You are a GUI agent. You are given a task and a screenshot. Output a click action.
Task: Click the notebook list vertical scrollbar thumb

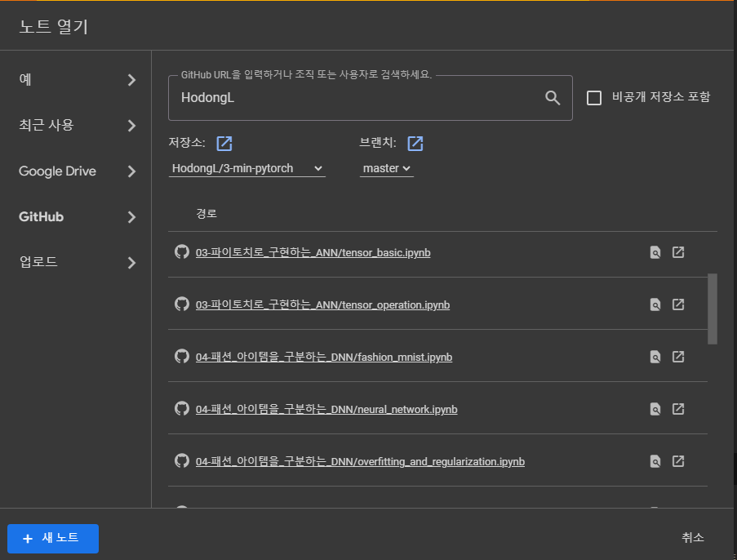(713, 309)
